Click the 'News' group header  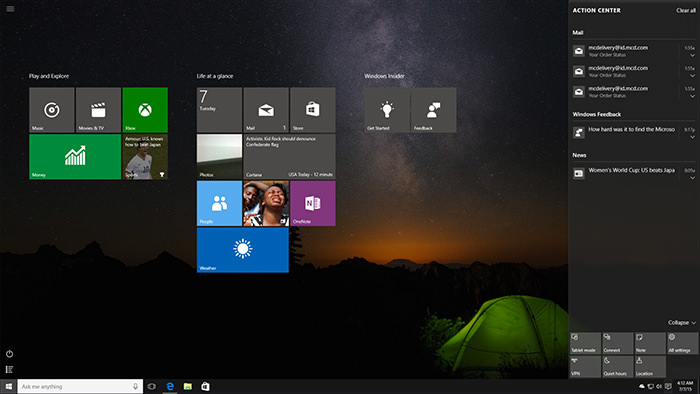point(579,155)
